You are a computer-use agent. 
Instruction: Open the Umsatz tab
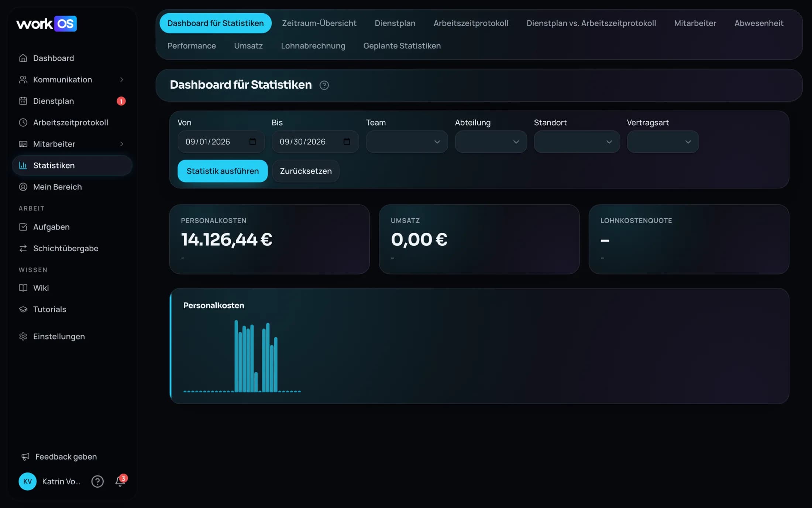click(x=248, y=46)
